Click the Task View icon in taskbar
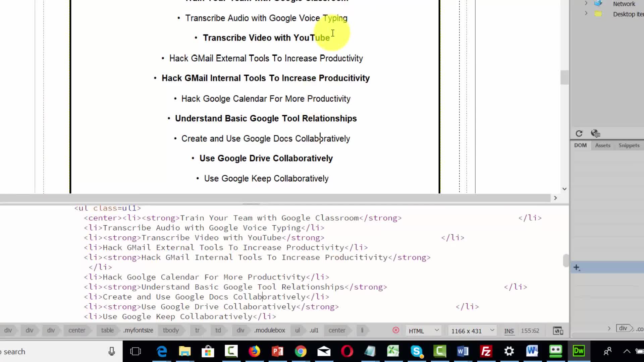644x362 pixels. click(x=136, y=351)
